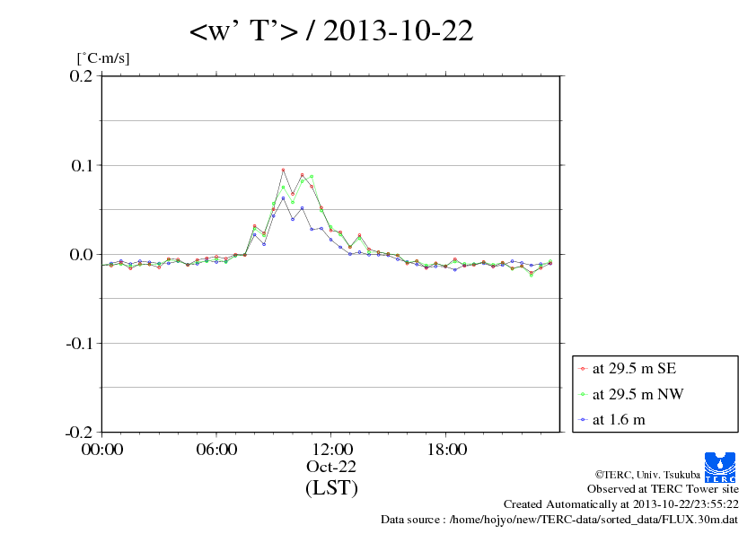
Task: Click the (LST) timezone label
Action: coord(331,488)
